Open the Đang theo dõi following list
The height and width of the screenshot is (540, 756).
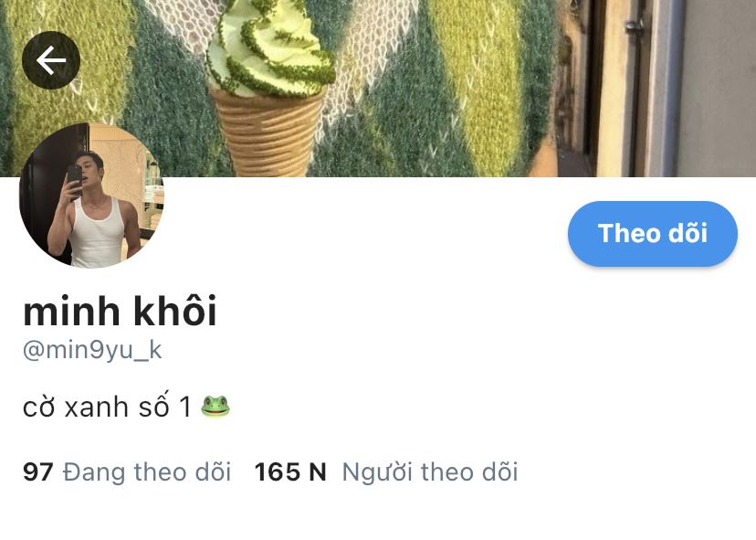(x=147, y=472)
